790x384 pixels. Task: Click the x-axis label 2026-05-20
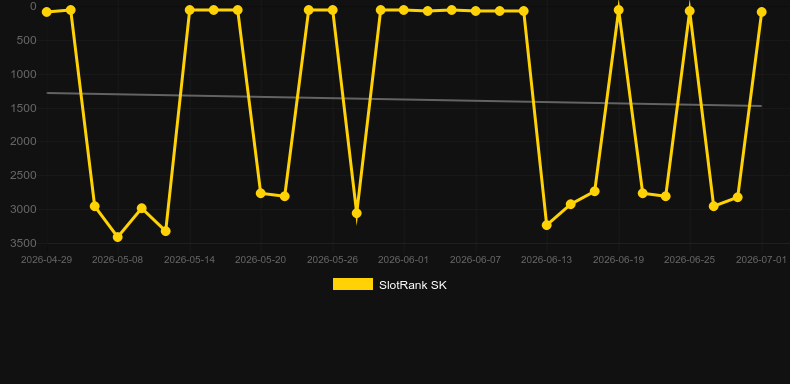261,260
